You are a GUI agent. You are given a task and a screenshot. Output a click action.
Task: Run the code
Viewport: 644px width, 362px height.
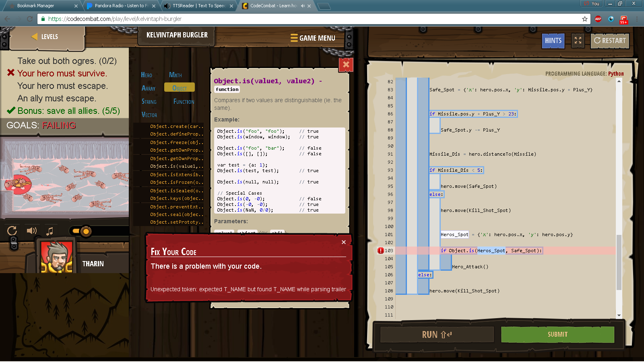437,335
